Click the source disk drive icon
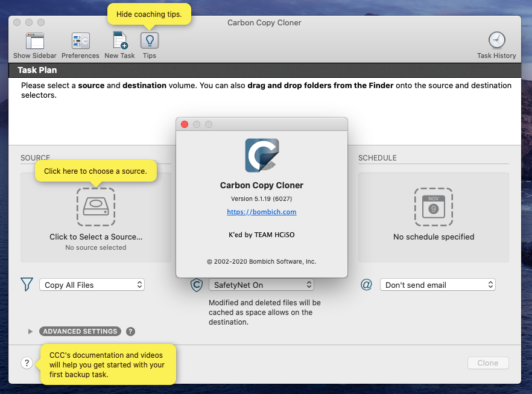The image size is (532, 394). point(95,207)
